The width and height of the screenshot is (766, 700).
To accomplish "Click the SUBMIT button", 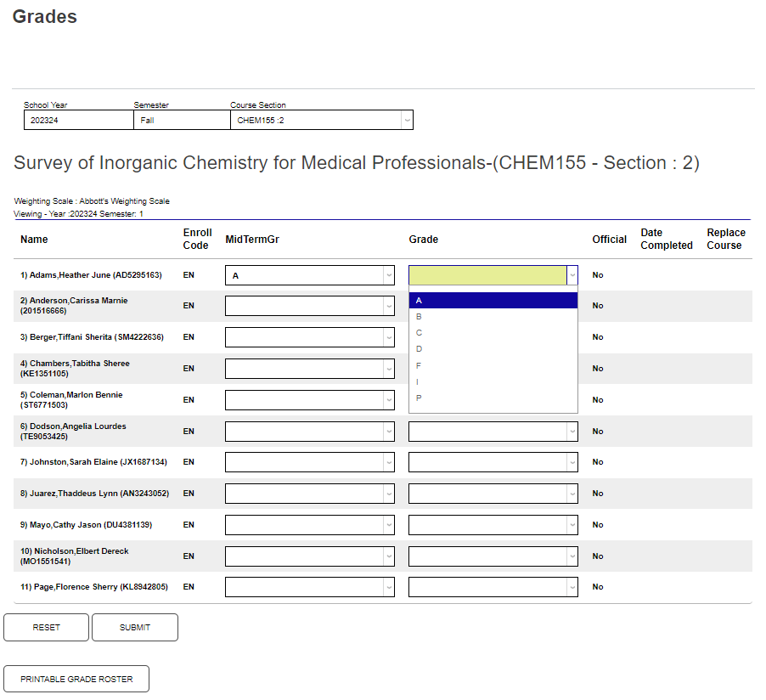I will click(134, 627).
